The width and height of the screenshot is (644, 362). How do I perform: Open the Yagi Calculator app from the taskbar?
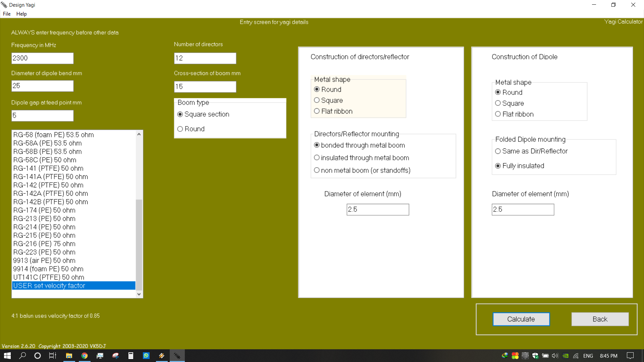177,356
